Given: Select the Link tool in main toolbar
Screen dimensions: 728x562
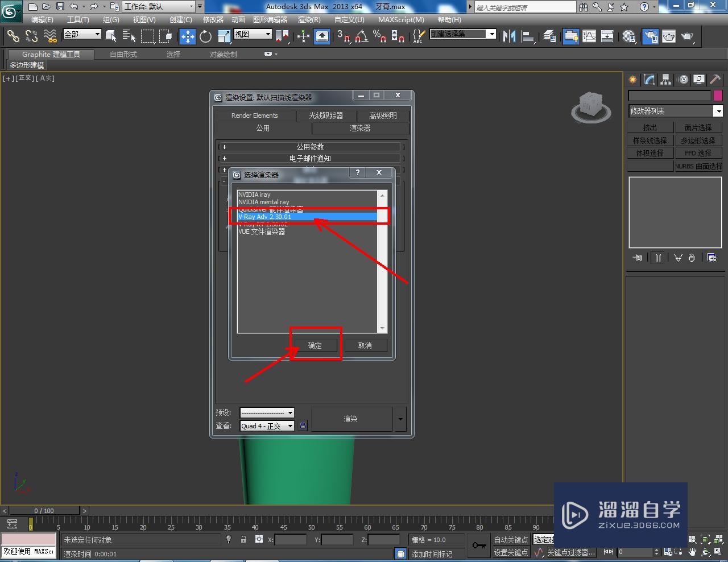Looking at the screenshot, I should point(13,36).
